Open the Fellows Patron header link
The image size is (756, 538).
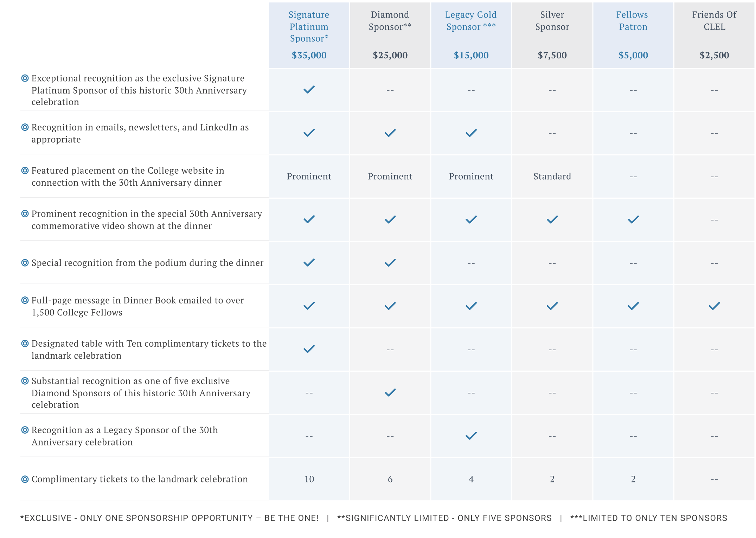633,21
